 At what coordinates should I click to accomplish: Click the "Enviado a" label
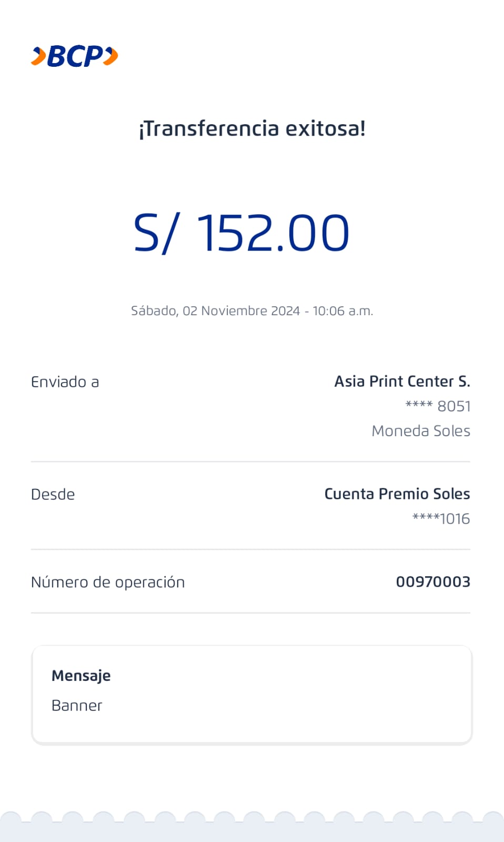(x=65, y=382)
